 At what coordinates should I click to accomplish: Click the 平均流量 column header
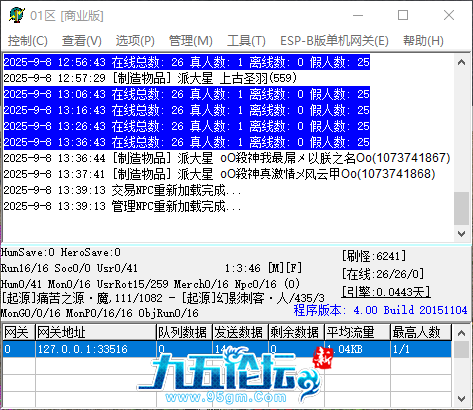pyautogui.click(x=357, y=332)
